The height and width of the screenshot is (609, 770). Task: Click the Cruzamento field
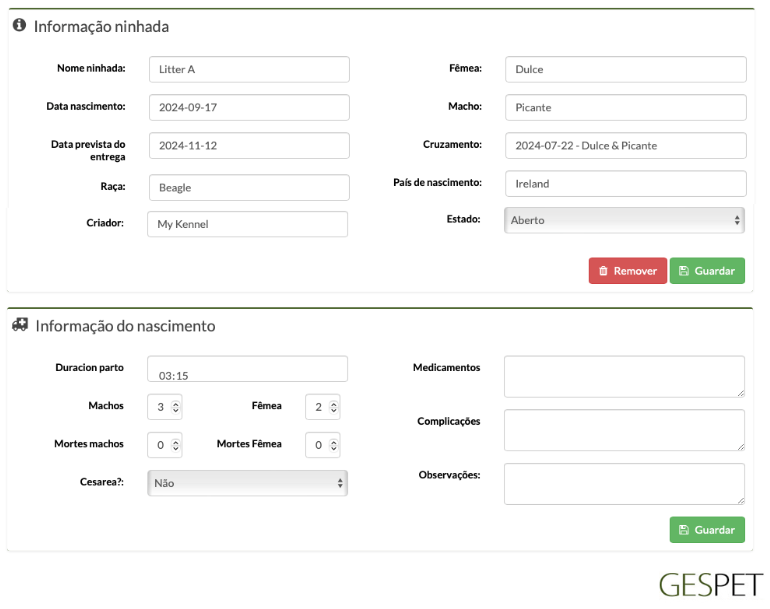[x=626, y=145]
